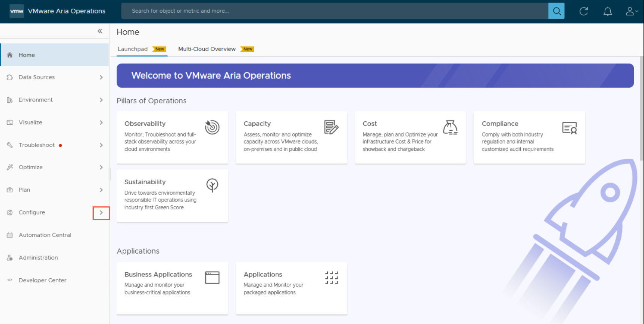
Task: Click the refresh icon in header
Action: point(583,11)
